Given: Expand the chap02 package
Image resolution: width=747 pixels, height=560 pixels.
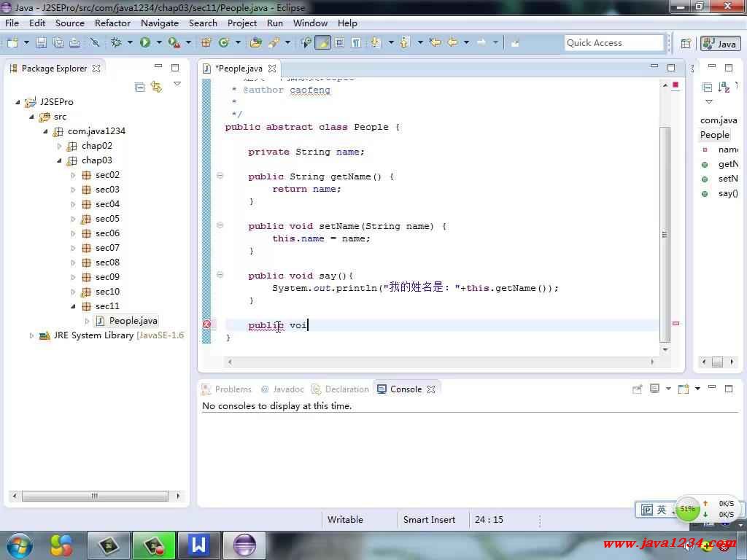Looking at the screenshot, I should point(60,146).
